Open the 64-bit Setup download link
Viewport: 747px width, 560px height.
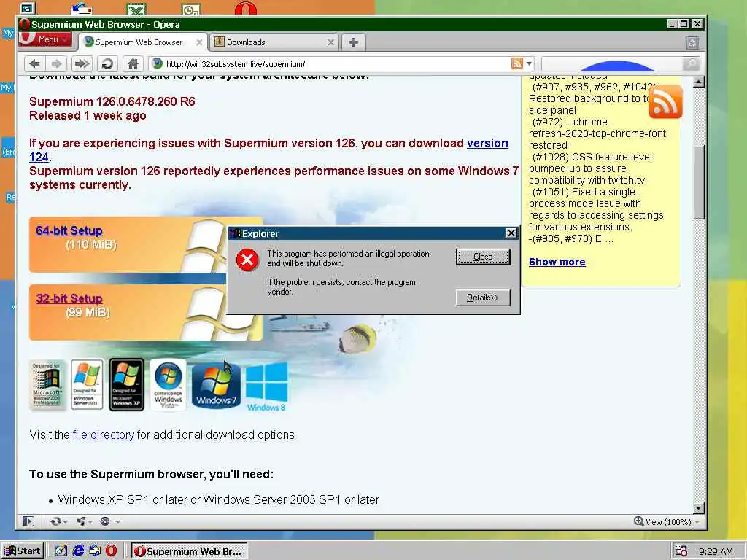69,230
